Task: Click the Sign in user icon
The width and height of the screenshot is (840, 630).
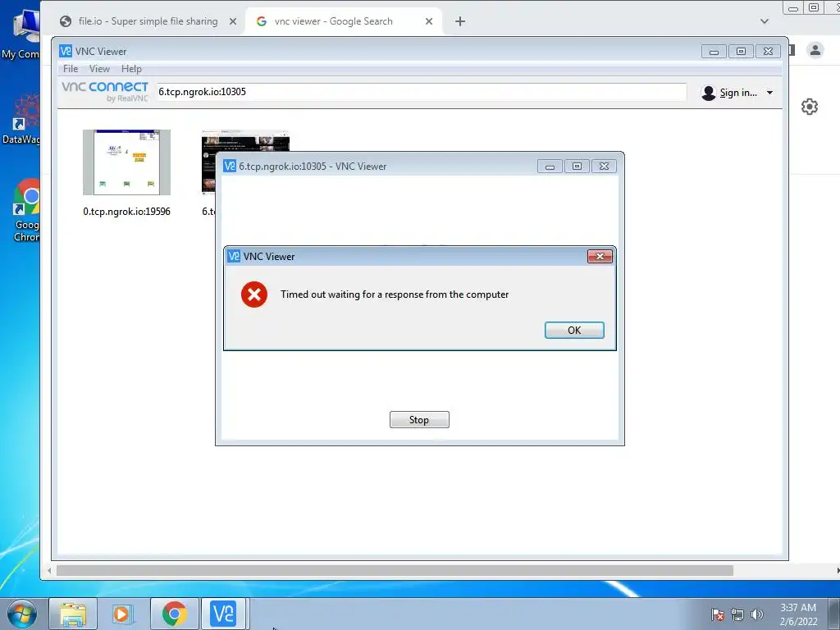Action: (x=708, y=93)
